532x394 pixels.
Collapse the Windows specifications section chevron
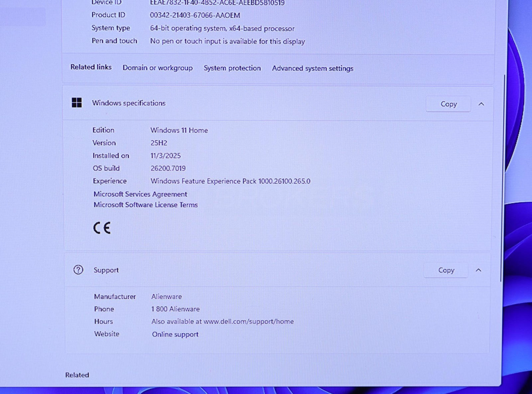click(x=481, y=104)
